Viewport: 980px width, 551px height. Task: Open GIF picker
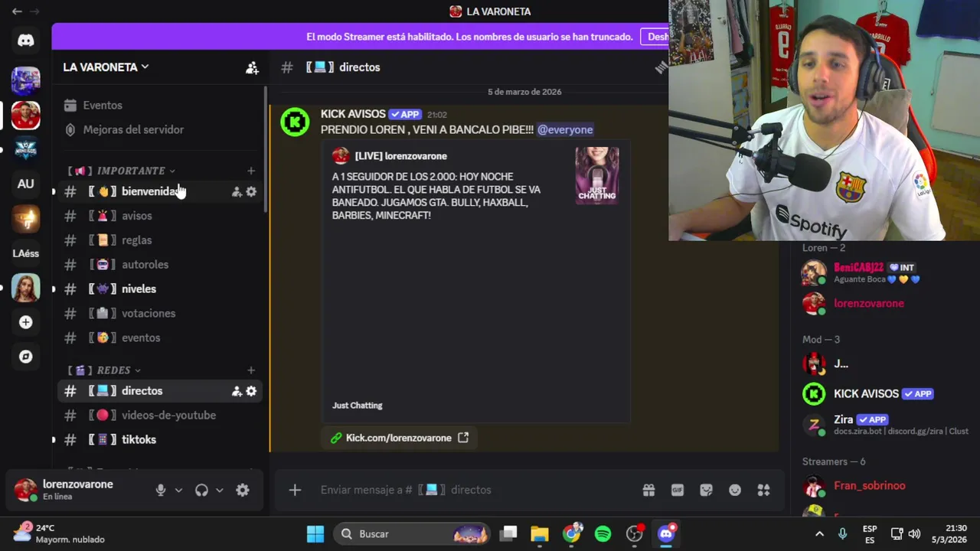pyautogui.click(x=678, y=490)
